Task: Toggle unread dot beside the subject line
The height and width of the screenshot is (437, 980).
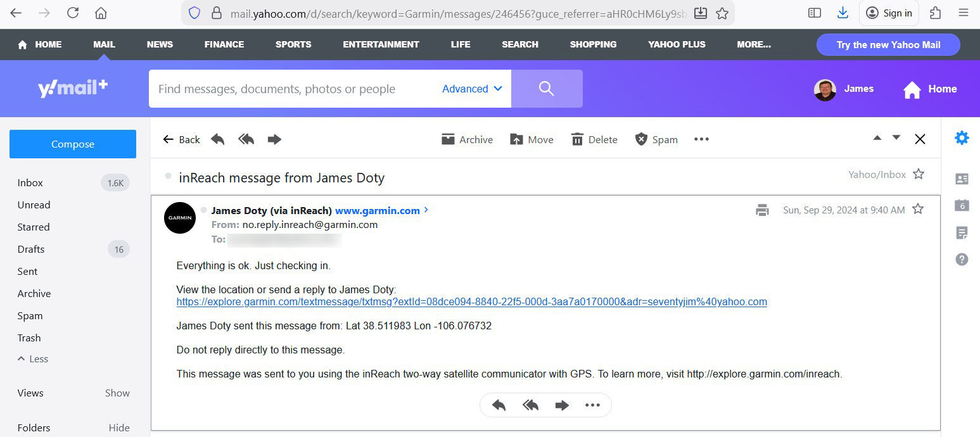Action: [x=168, y=176]
